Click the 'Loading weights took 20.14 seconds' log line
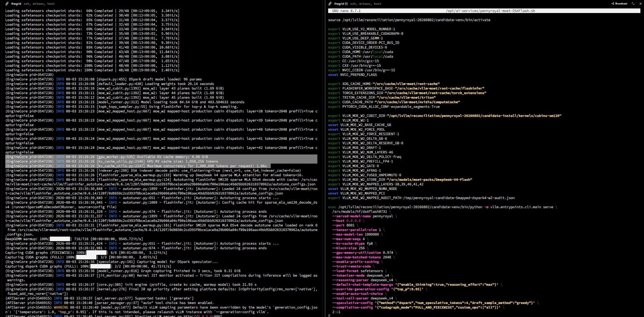This screenshot has width=644, height=317. pyautogui.click(x=109, y=84)
